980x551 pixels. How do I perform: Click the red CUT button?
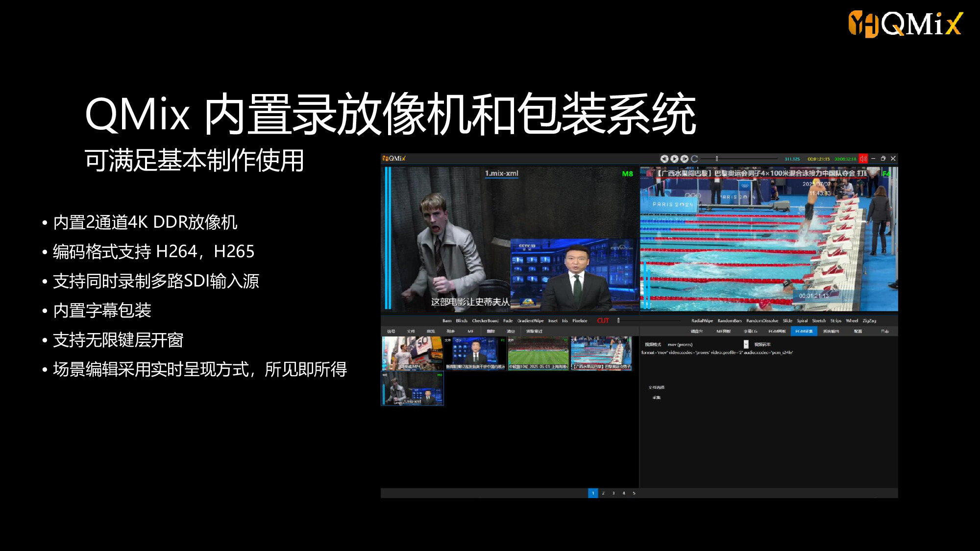[x=603, y=321]
